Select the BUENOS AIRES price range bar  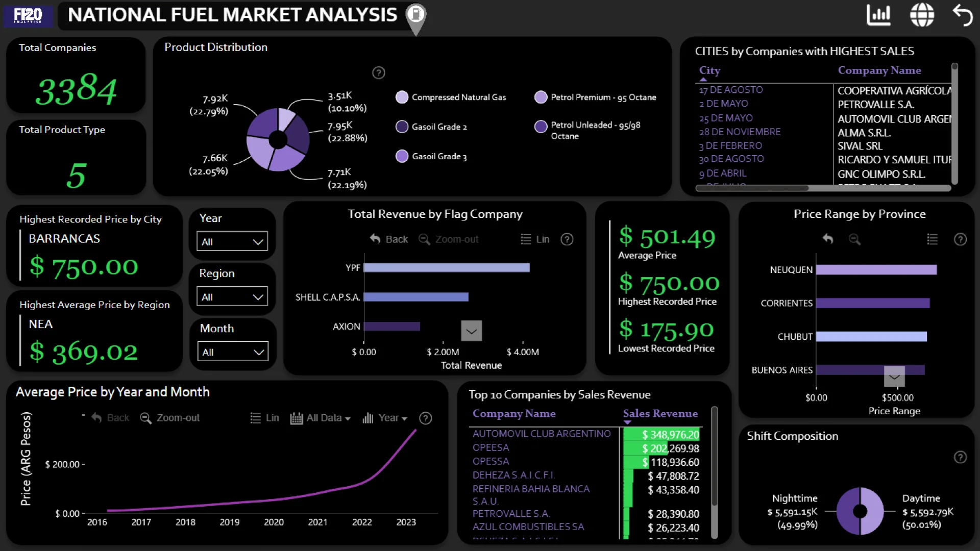pos(870,370)
